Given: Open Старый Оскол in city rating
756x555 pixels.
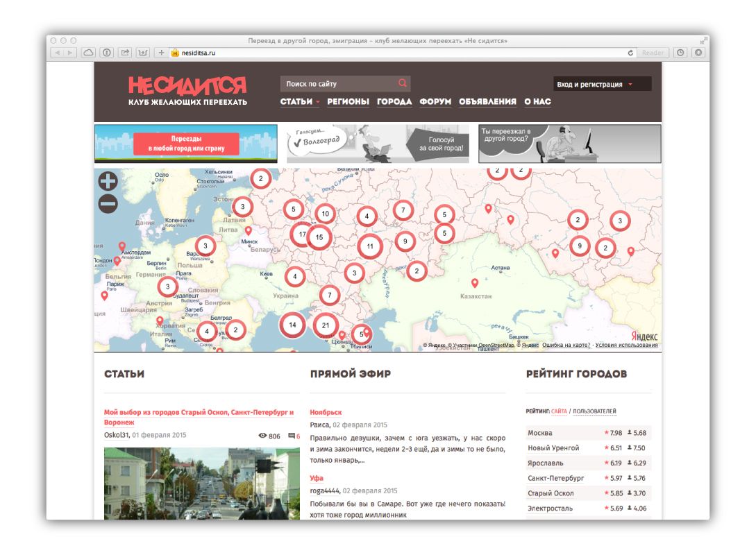Looking at the screenshot, I should 551,493.
